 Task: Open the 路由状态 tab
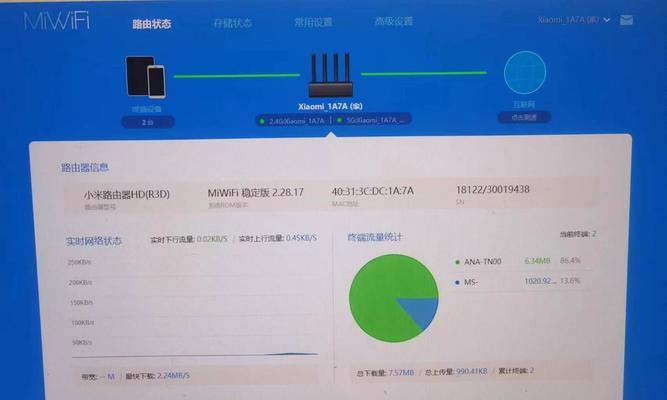[x=152, y=24]
